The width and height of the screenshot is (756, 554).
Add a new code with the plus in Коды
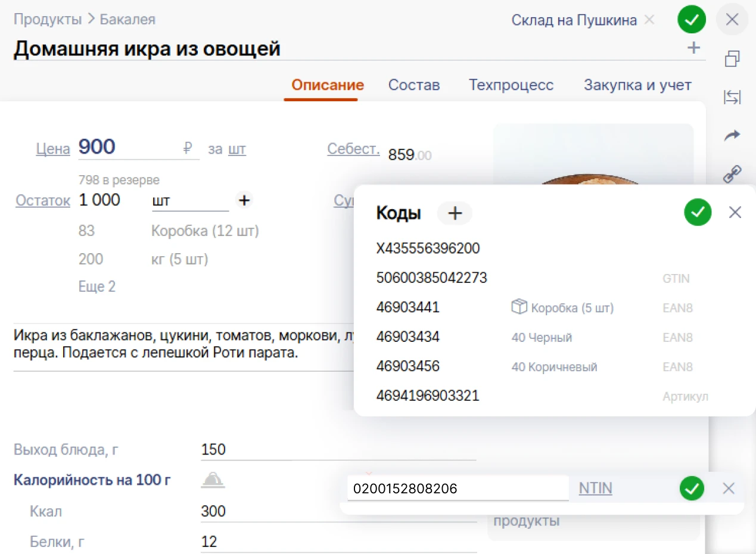[x=455, y=213]
